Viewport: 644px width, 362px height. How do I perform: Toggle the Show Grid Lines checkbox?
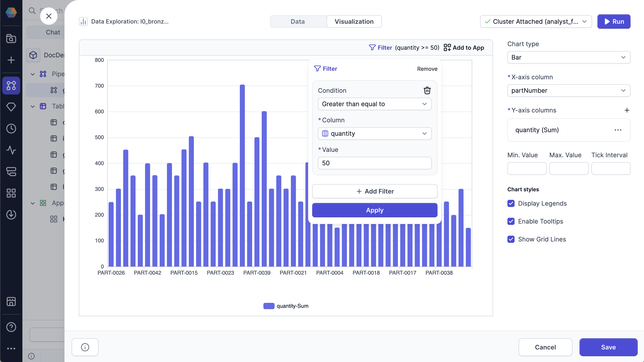(511, 239)
